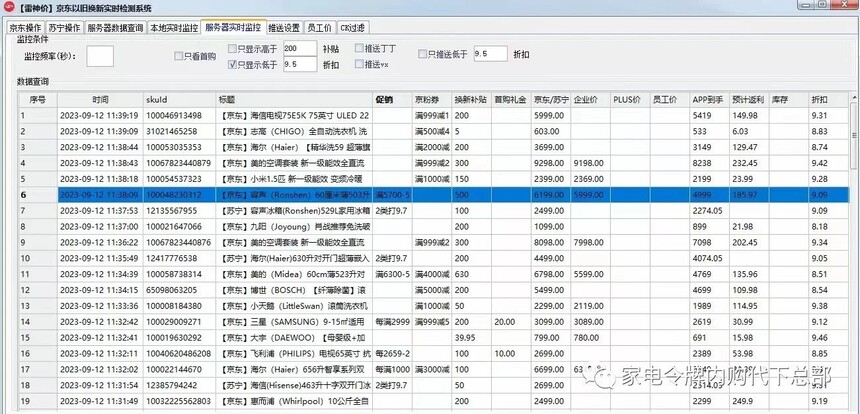Click the 库存 column header

[x=789, y=100]
